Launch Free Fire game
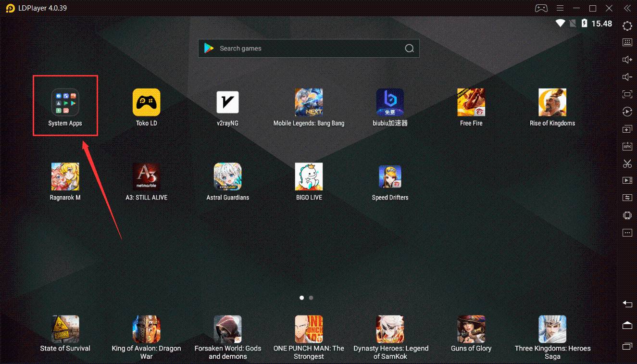637x364 pixels. (x=471, y=102)
